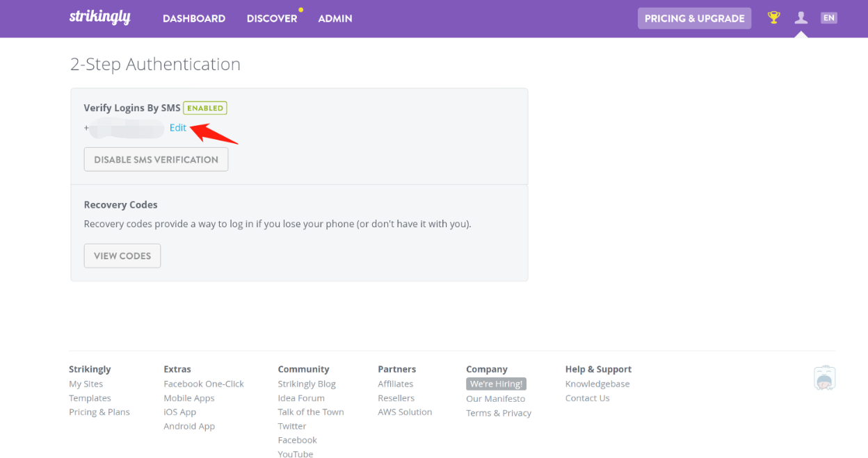Click the recovery codes description text
868x458 pixels.
click(x=278, y=224)
